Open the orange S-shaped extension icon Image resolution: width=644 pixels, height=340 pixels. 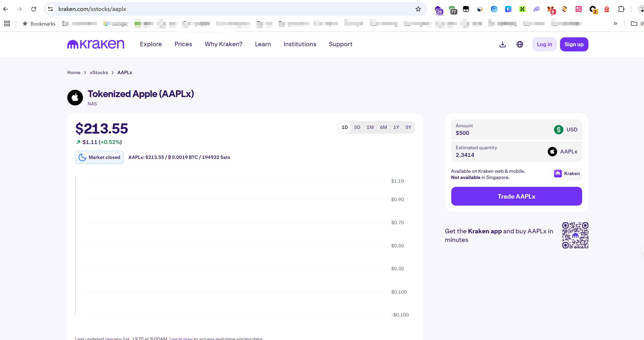(564, 9)
